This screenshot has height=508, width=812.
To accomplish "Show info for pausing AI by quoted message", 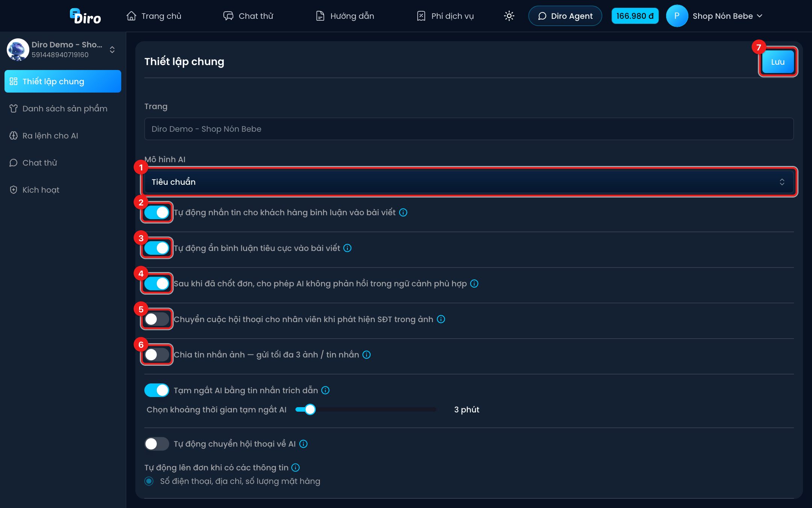I will (x=325, y=390).
